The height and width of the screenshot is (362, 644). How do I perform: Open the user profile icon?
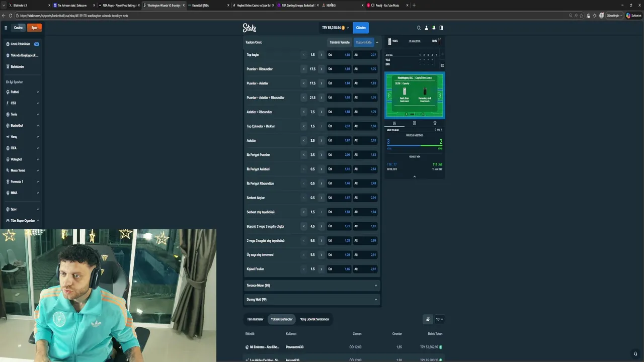click(x=426, y=28)
